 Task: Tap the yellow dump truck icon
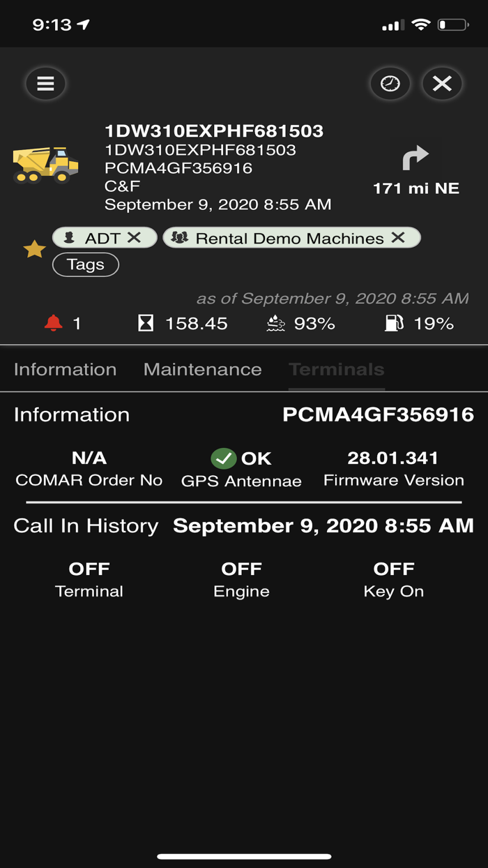pyautogui.click(x=46, y=165)
